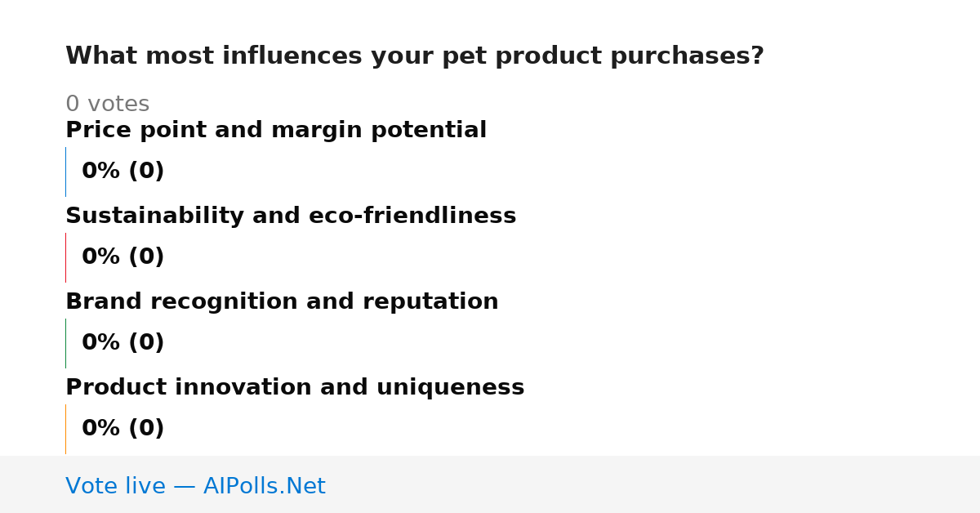Choose the Product innovation and uniqueness option
Viewport: 980px width, 513px height.
click(295, 388)
